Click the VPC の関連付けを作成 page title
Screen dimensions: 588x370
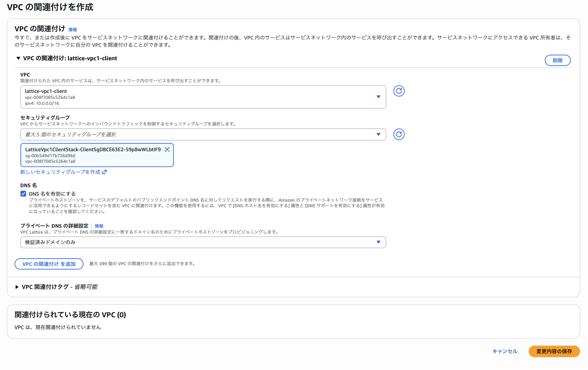(x=50, y=7)
